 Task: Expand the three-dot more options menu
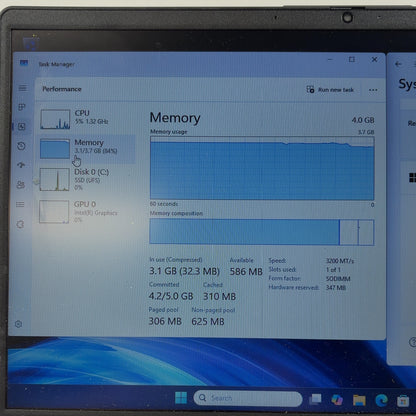pyautogui.click(x=373, y=90)
